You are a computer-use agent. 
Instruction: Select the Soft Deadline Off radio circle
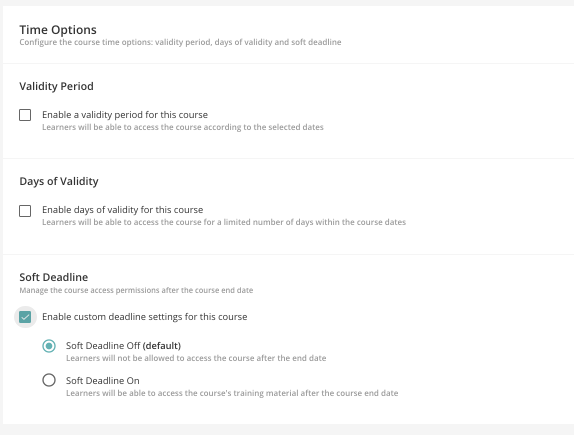coord(49,346)
